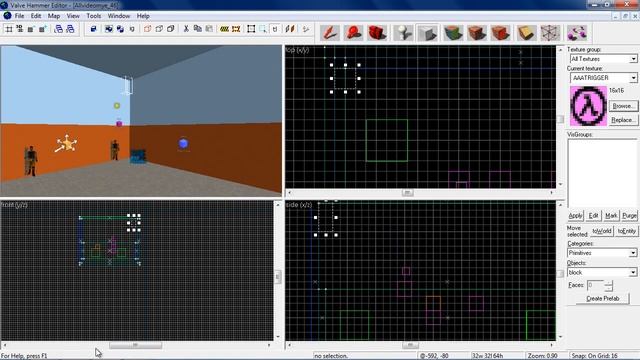
Task: Select the red arrow Selection tool
Action: (330, 33)
